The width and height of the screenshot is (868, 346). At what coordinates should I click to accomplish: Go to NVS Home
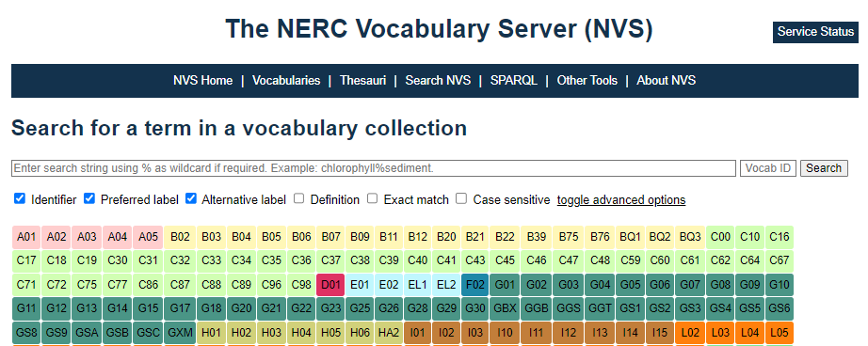click(x=202, y=81)
